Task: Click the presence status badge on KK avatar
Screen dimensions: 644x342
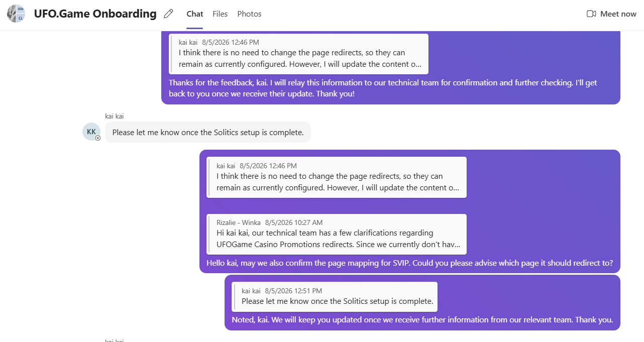Action: point(97,138)
